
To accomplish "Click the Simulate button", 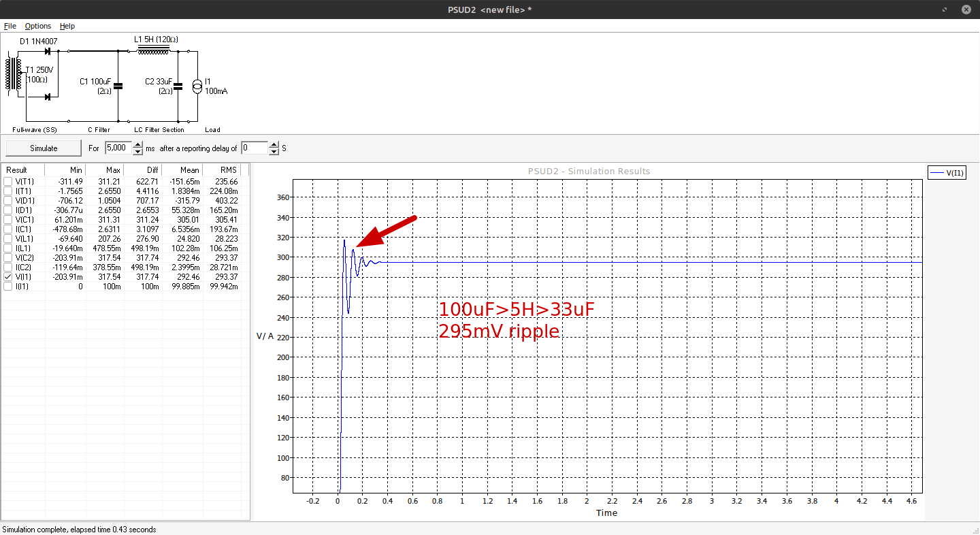I will (x=44, y=148).
